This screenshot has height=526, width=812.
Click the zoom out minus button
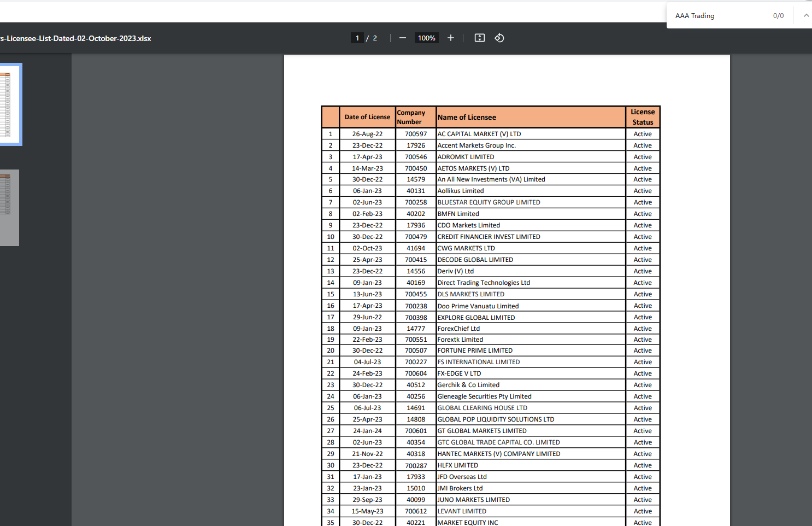pos(403,38)
